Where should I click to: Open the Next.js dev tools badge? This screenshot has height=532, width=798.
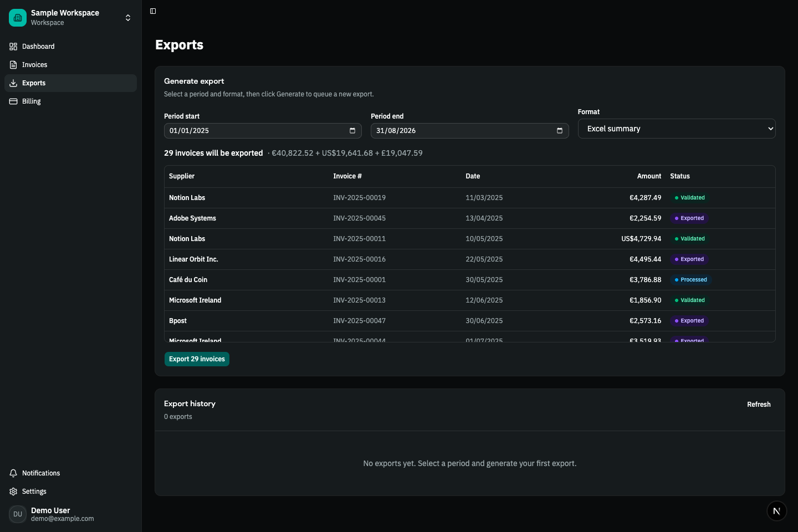click(x=776, y=511)
